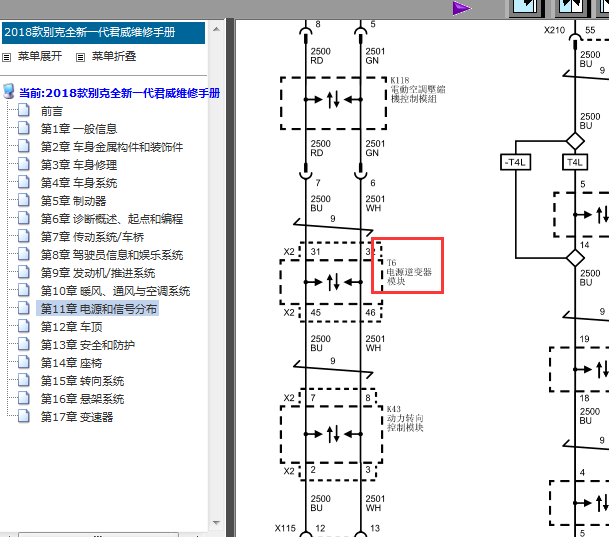The width and height of the screenshot is (609, 537).
Task: Click 菜单展开 to expand all menus
Action: click(40, 56)
